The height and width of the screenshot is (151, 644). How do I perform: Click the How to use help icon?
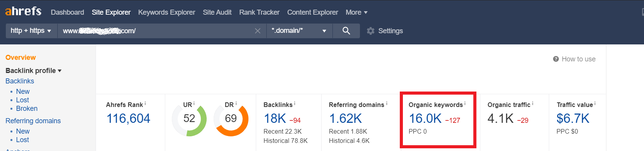click(556, 59)
